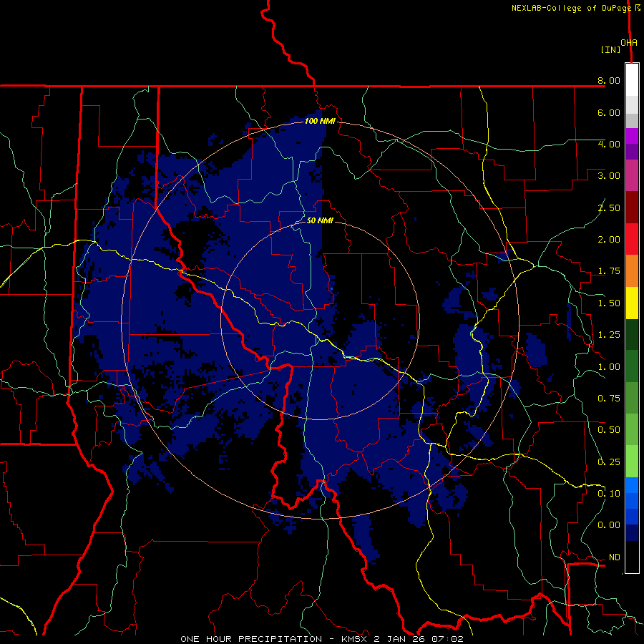Select the darkest green legend swatch
Viewport: 644px width, 644px height.
(x=632, y=334)
